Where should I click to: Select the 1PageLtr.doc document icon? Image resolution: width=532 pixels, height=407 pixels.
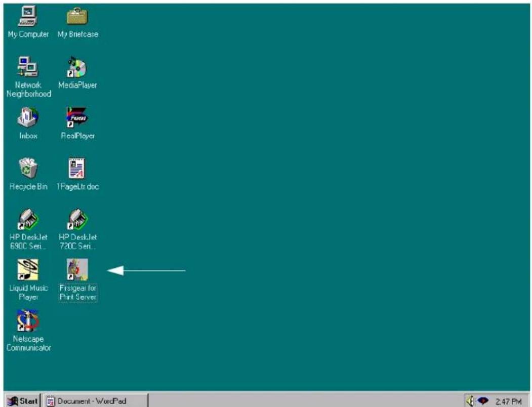[77, 168]
